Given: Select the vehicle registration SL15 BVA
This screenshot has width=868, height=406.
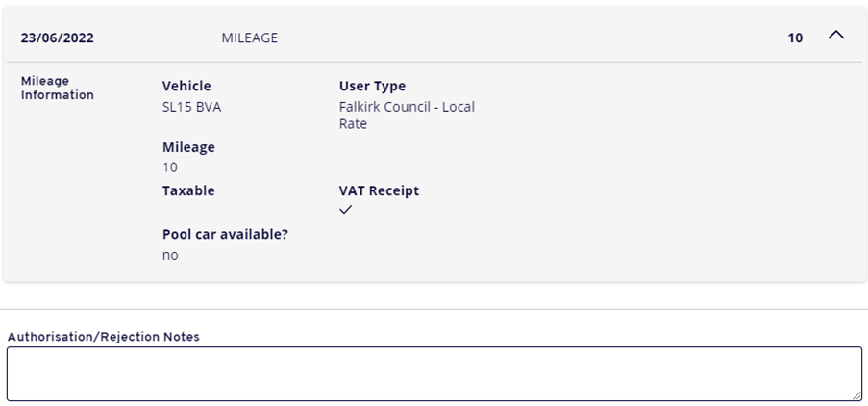Looking at the screenshot, I should click(x=191, y=107).
